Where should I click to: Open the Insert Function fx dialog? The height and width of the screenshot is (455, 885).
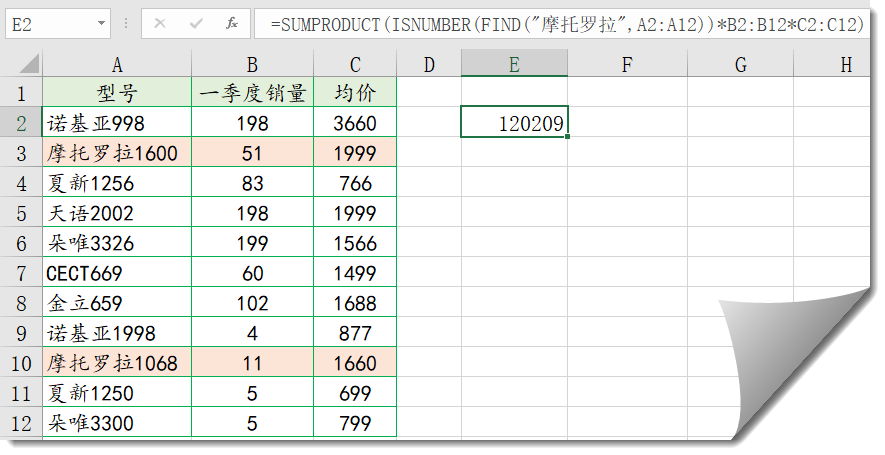click(231, 24)
